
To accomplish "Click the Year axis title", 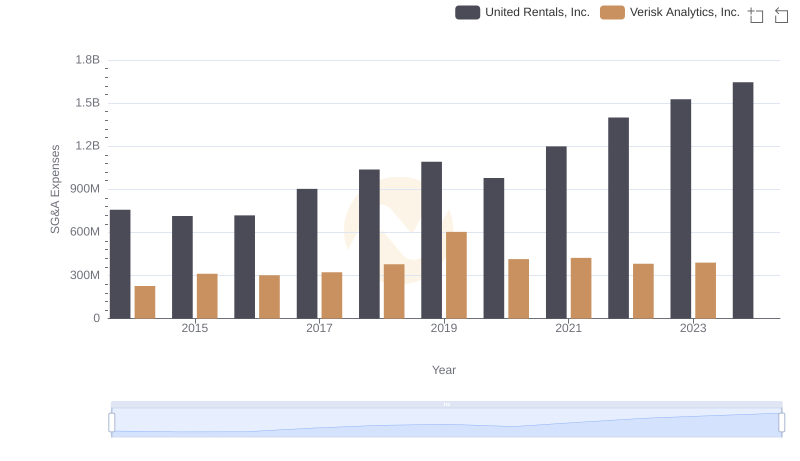I will 444,370.
